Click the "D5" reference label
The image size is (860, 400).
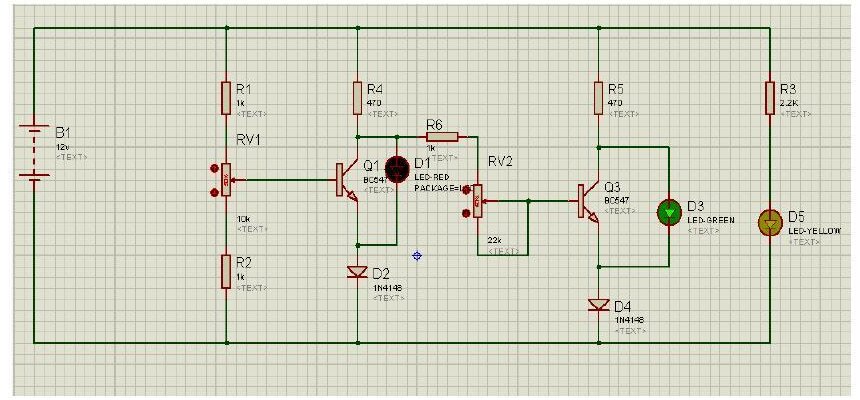(x=796, y=217)
